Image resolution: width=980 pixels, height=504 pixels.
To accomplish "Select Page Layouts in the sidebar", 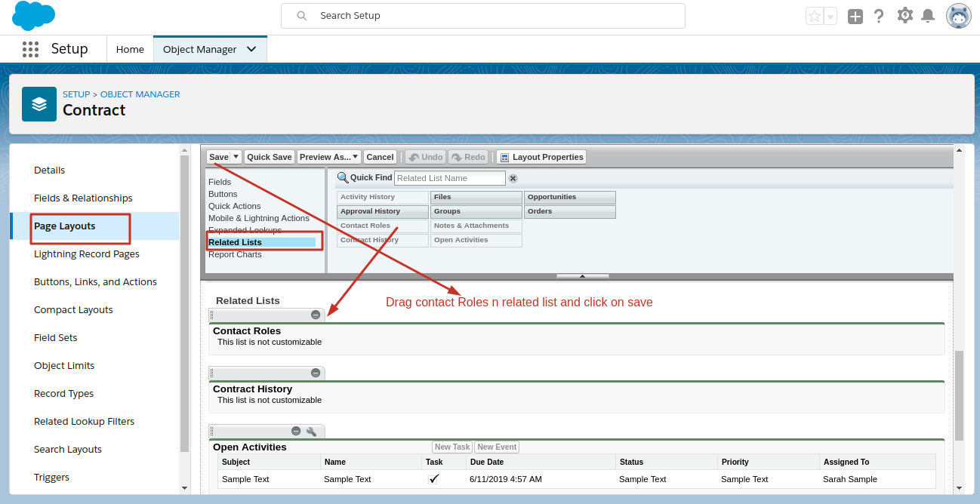I will tap(65, 226).
